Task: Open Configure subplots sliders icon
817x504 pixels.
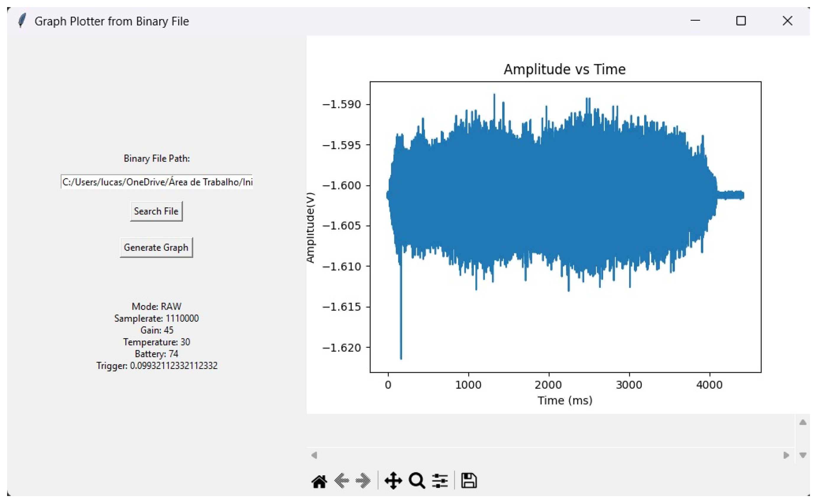Action: point(440,481)
